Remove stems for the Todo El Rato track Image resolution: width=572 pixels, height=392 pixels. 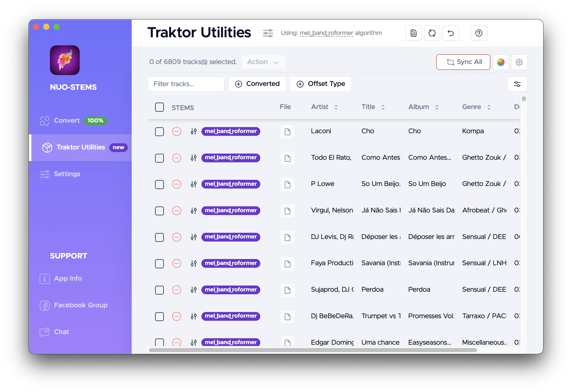[176, 158]
